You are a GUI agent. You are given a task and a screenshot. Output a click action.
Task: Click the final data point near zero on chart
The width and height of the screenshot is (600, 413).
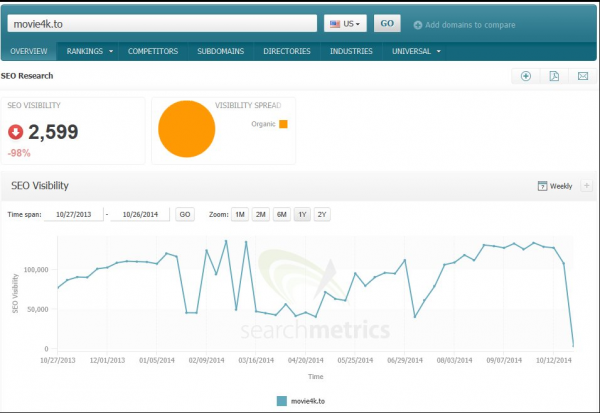573,346
